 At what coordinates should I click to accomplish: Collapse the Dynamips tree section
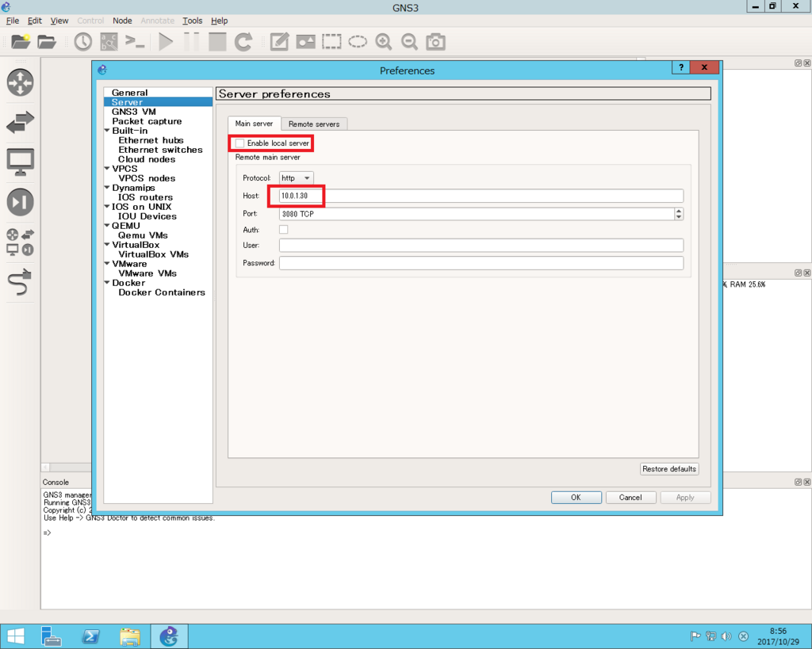pyautogui.click(x=107, y=188)
